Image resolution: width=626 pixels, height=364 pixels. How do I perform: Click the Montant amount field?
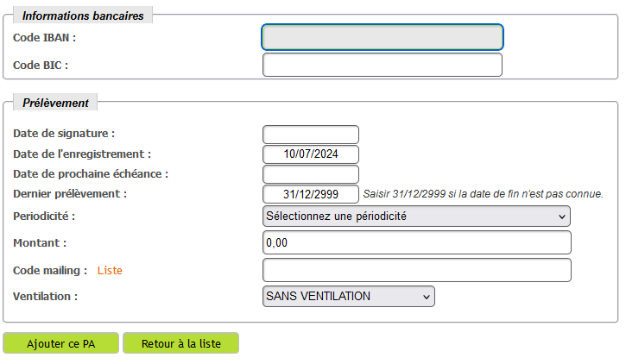point(416,243)
